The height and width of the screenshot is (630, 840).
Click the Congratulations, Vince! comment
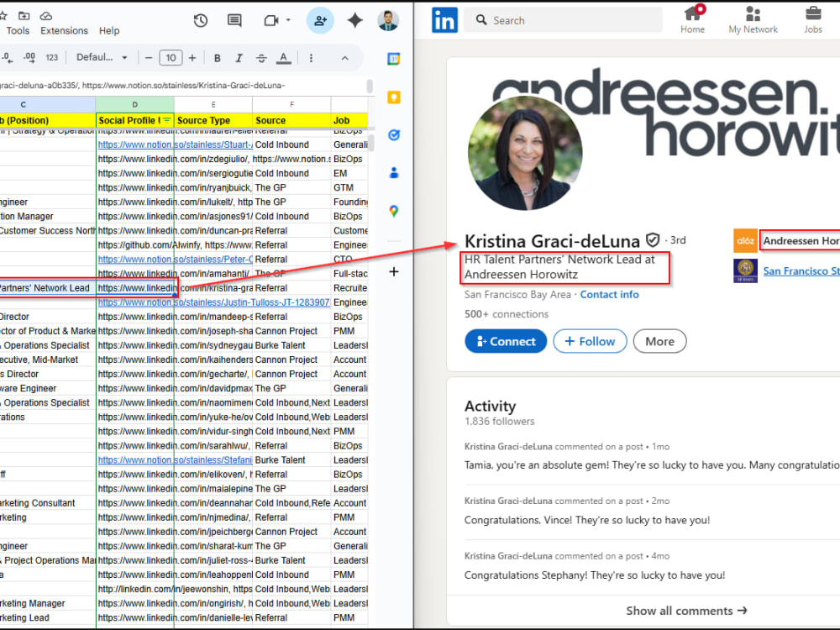click(x=587, y=520)
